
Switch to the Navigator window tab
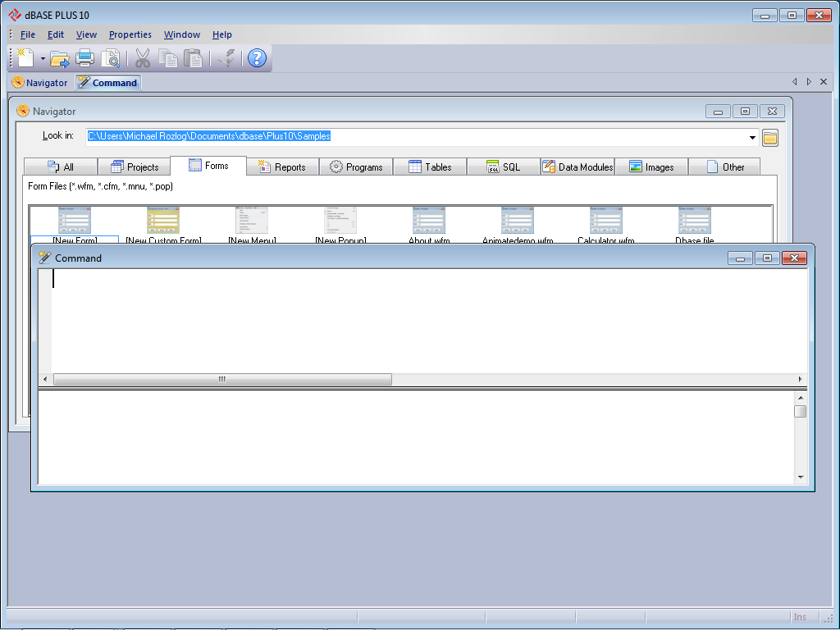tap(40, 83)
